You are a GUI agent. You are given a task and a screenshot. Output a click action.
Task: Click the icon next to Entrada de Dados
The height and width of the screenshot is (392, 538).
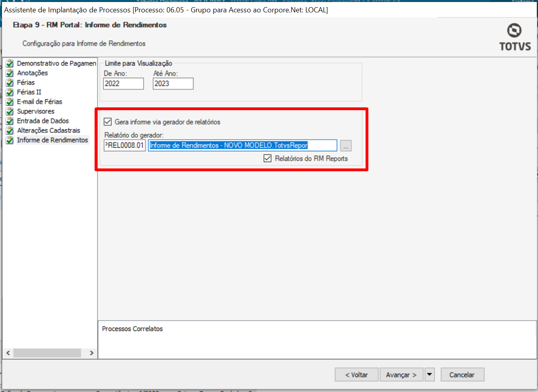point(10,121)
